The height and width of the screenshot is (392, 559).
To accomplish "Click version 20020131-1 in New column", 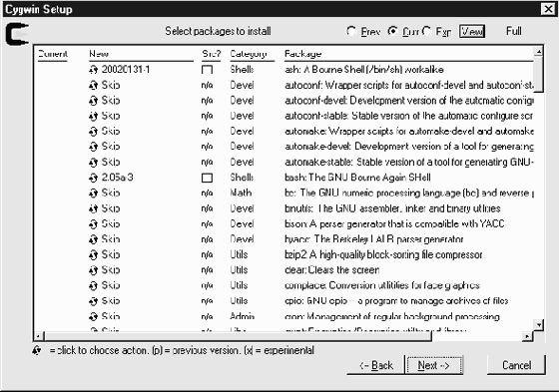I will [126, 70].
